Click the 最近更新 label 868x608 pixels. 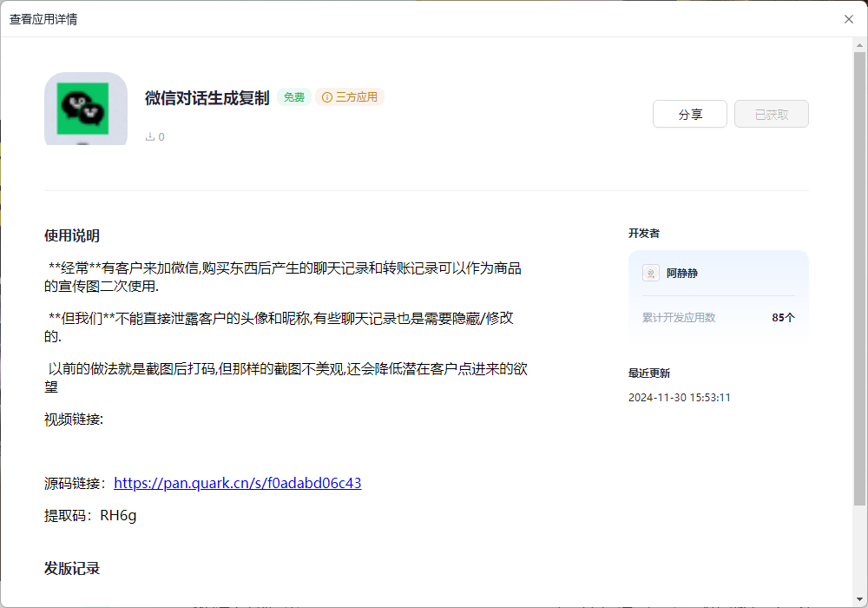[649, 373]
